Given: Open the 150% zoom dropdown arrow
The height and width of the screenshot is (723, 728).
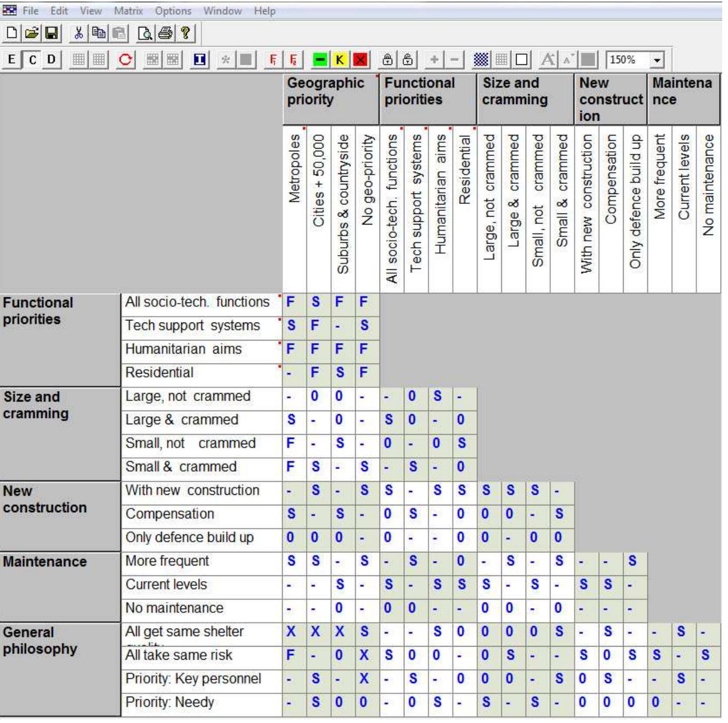Looking at the screenshot, I should pos(657,60).
